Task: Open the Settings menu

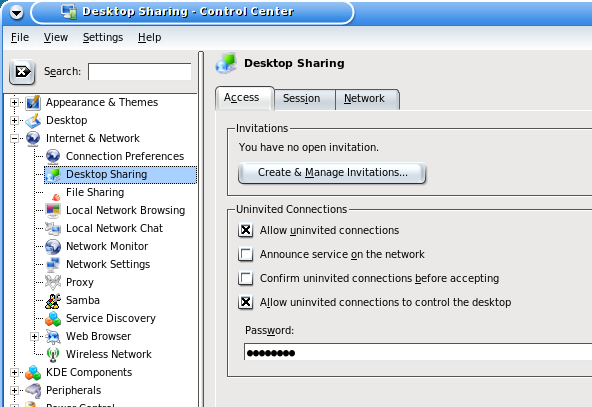Action: [x=103, y=37]
